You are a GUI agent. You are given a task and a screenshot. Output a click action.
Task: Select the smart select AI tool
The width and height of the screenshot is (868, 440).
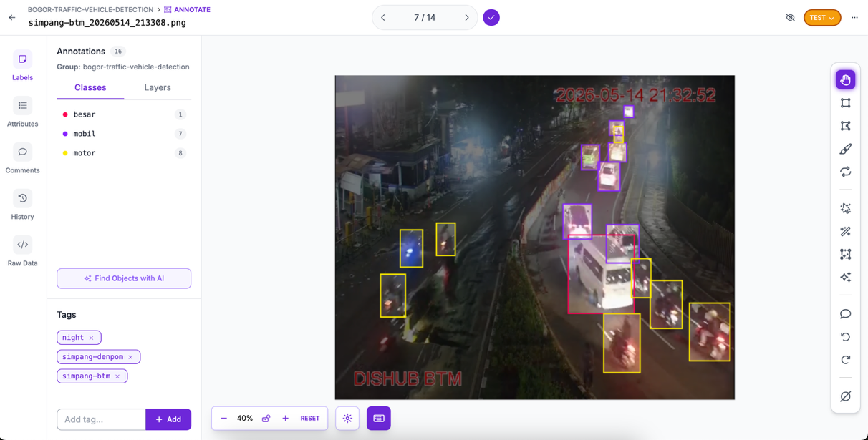click(845, 208)
